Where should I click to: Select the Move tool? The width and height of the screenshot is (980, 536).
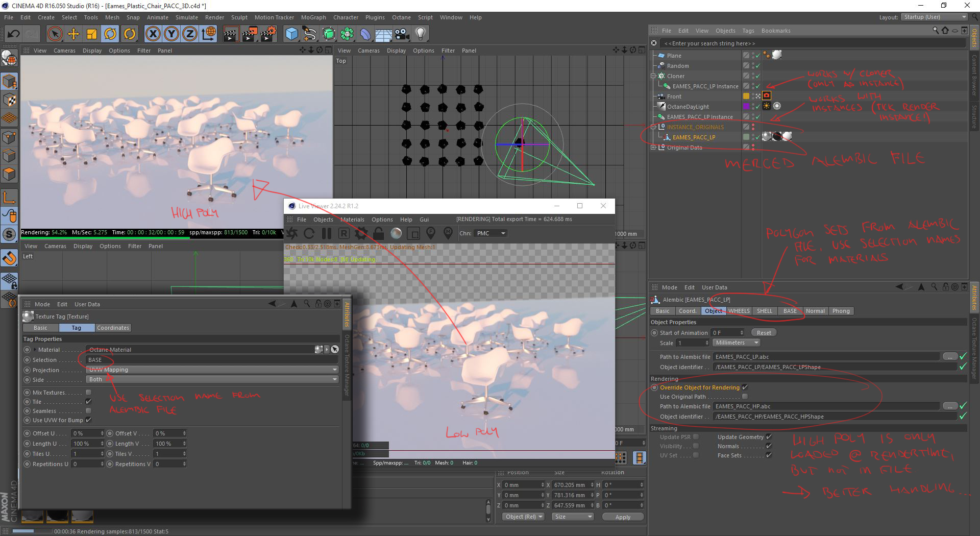73,34
